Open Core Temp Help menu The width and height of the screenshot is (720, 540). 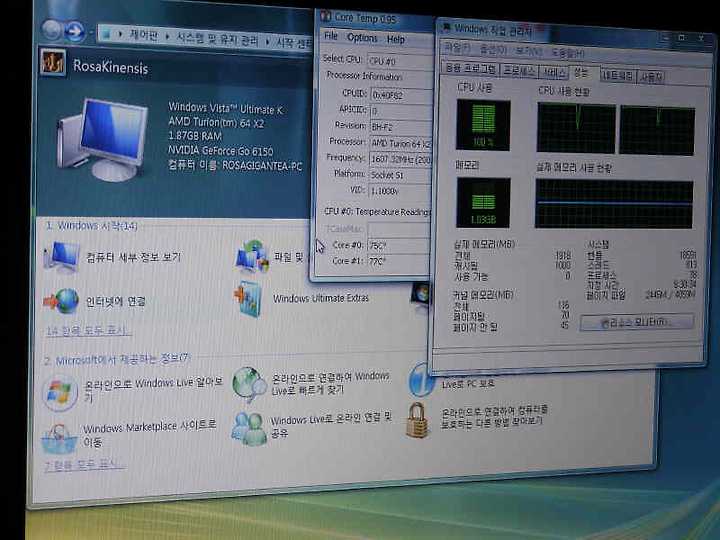tap(395, 39)
